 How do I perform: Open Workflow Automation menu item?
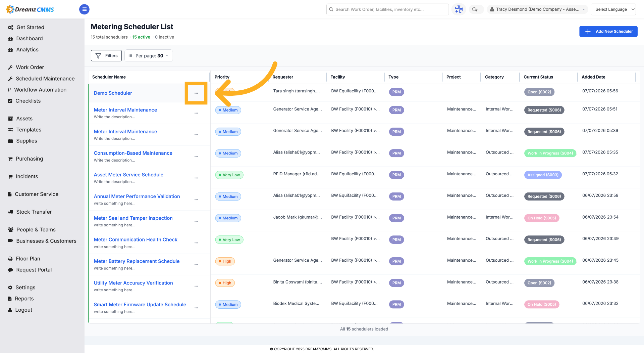[x=40, y=90]
